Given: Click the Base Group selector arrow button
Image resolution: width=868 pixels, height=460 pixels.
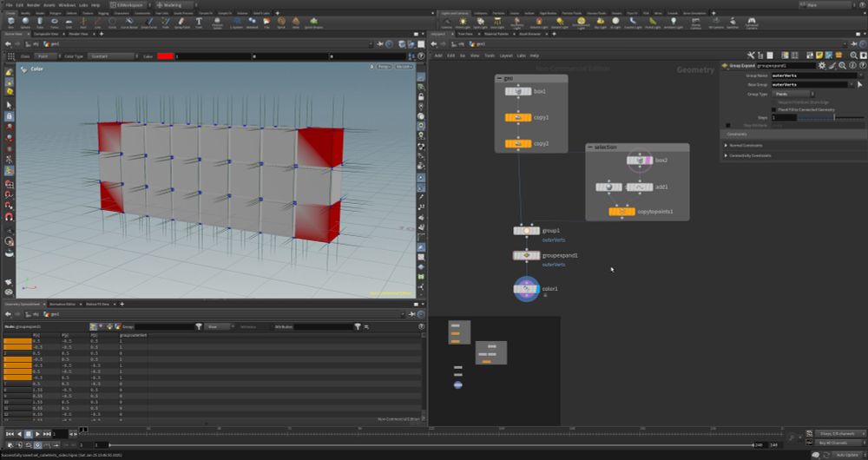Looking at the screenshot, I should coord(859,85).
